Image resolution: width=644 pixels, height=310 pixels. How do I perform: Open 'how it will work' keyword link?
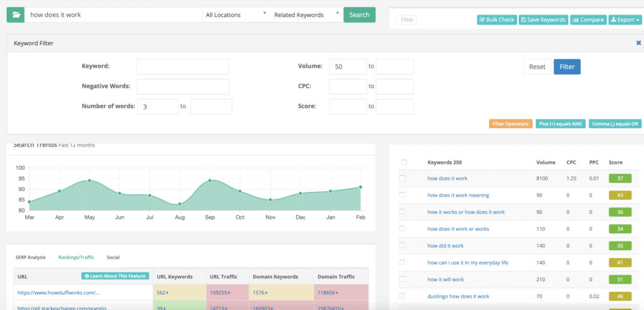[x=446, y=279]
